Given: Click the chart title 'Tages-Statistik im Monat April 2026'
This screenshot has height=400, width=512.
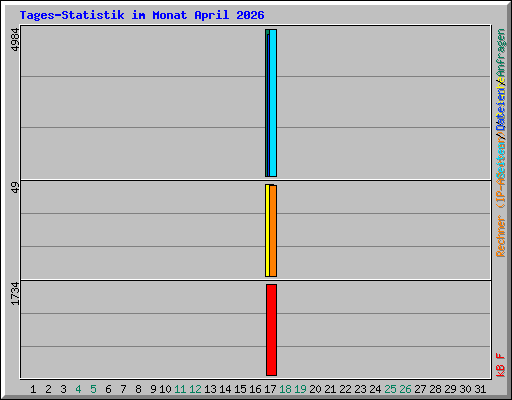Looking at the screenshot, I should point(142,15).
